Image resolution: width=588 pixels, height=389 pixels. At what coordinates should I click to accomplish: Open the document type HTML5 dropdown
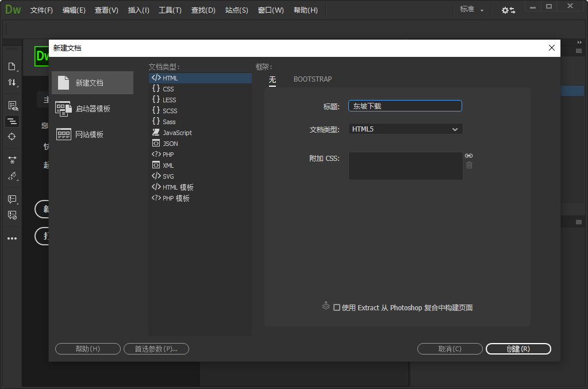405,129
